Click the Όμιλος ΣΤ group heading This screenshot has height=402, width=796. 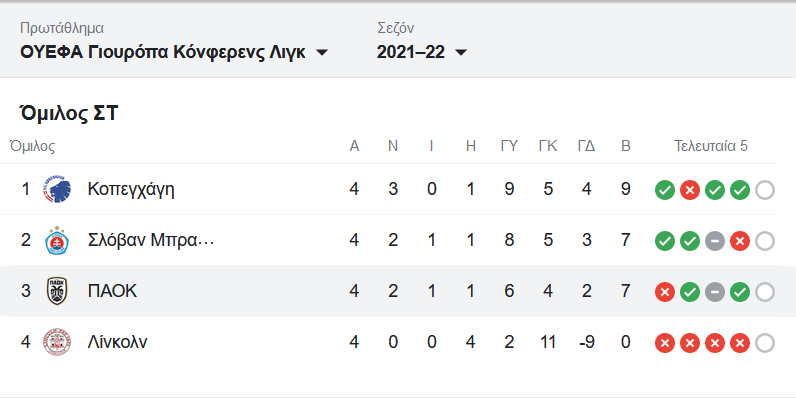tap(69, 113)
